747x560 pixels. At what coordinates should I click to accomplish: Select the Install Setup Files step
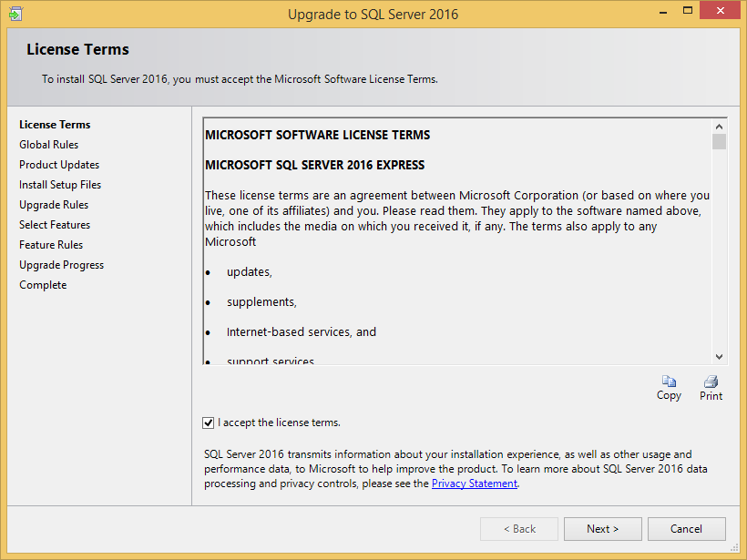pyautogui.click(x=60, y=185)
